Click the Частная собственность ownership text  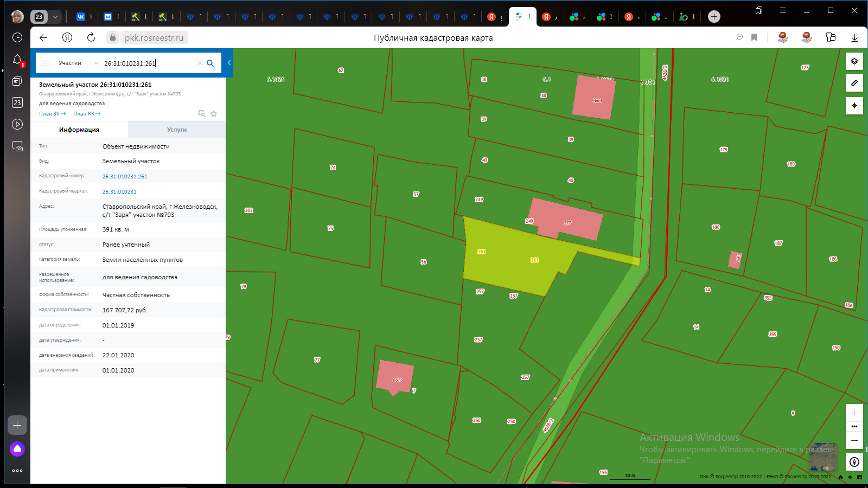(136, 296)
